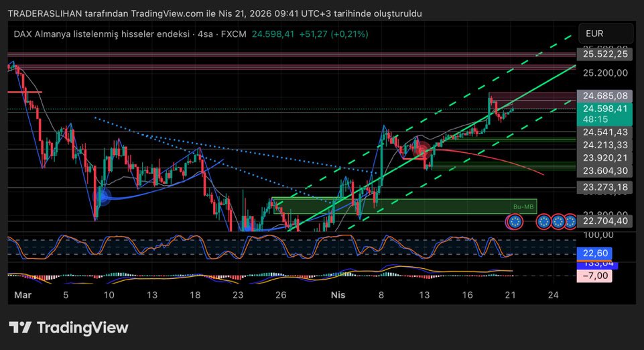Screen dimensions: 644x350
Task: Select the 25.200,00 price axis label
Action: click(605, 72)
